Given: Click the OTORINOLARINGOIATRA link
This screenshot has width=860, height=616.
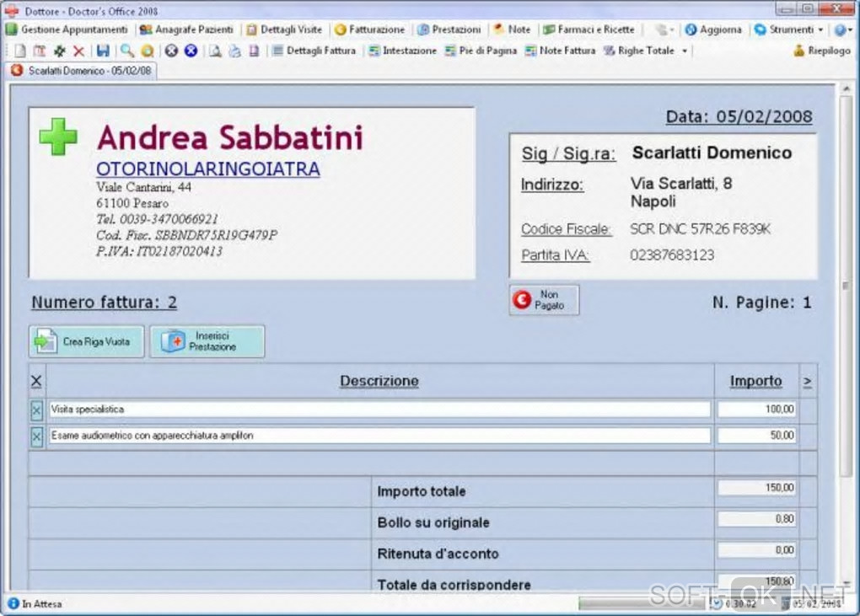Looking at the screenshot, I should click(x=208, y=169).
